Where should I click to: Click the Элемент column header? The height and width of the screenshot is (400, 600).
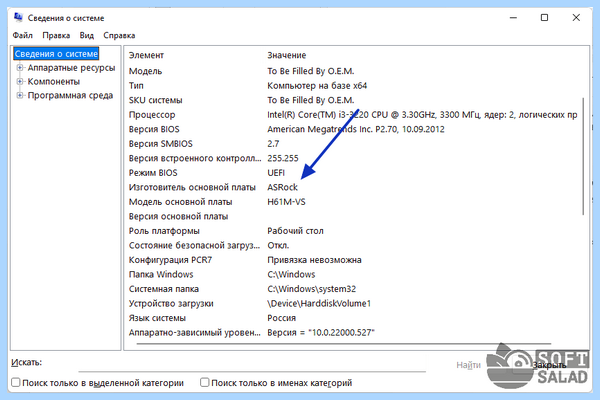[x=146, y=56]
